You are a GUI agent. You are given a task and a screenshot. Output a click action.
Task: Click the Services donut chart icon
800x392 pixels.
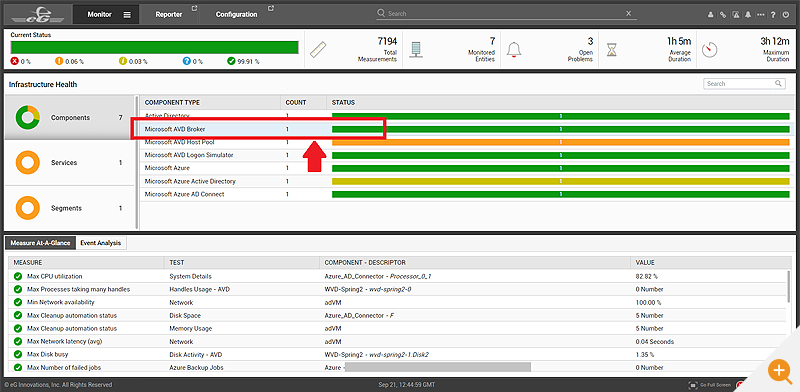pyautogui.click(x=28, y=163)
